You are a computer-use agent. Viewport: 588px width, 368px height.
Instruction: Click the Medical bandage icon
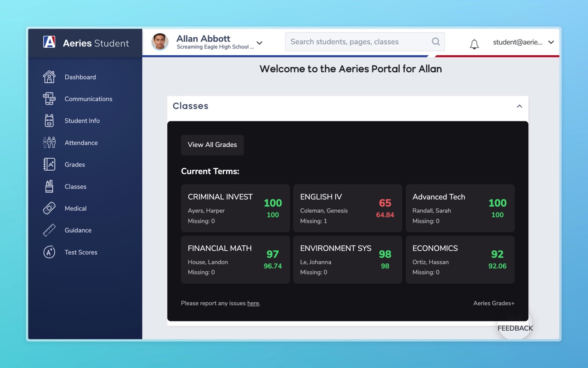pos(49,208)
